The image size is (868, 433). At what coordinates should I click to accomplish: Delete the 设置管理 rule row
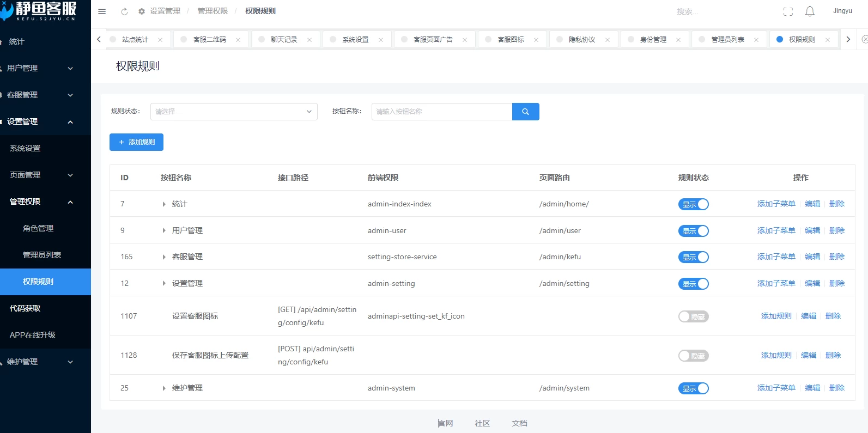coord(836,283)
